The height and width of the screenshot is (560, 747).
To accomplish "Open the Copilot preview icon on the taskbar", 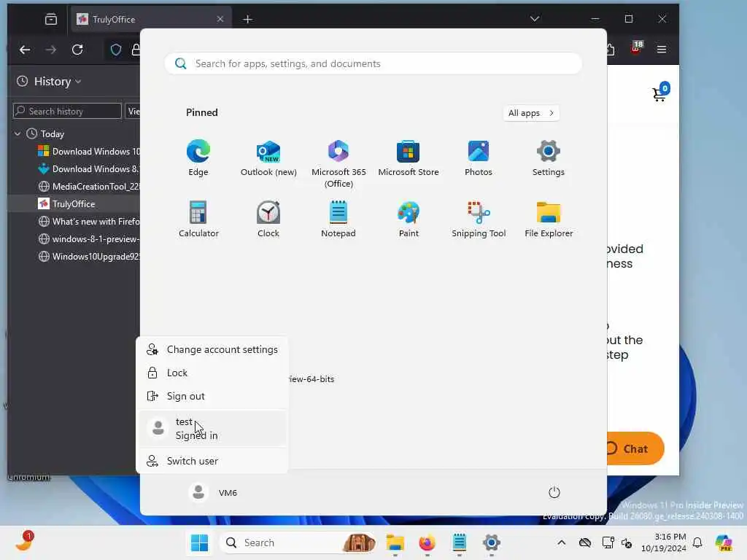I will pyautogui.click(x=724, y=542).
